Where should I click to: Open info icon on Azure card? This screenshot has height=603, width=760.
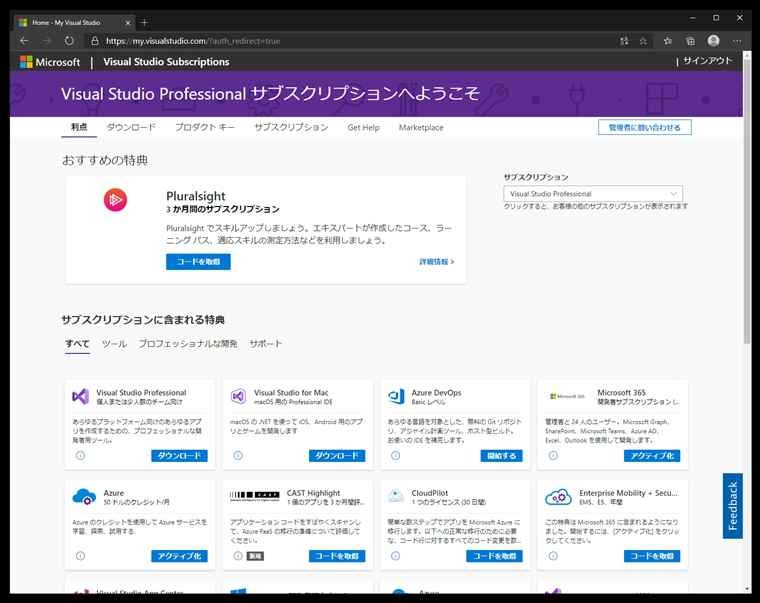pos(80,556)
